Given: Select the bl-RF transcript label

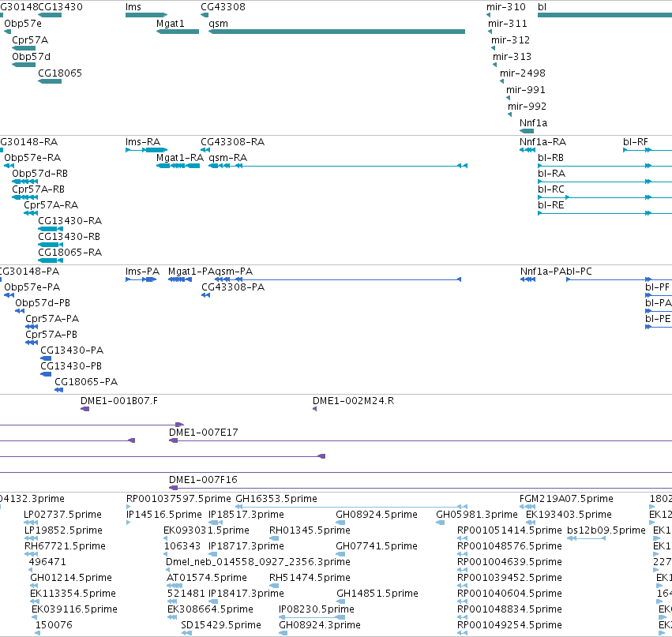Looking at the screenshot, I should pyautogui.click(x=635, y=142).
